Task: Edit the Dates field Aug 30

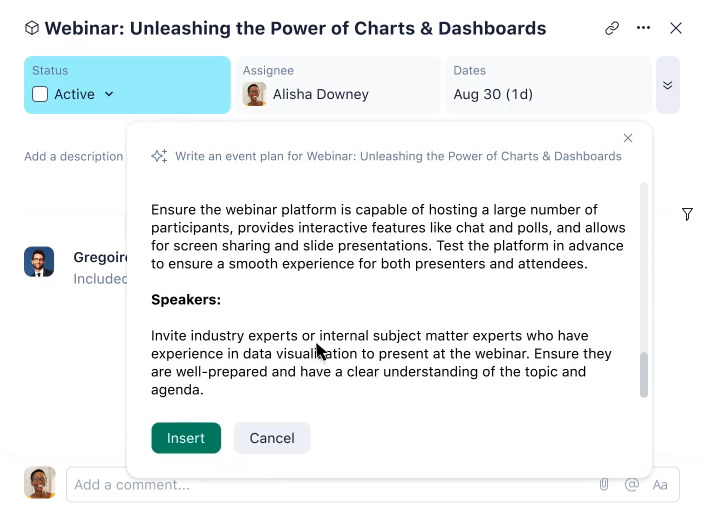Action: pos(548,85)
